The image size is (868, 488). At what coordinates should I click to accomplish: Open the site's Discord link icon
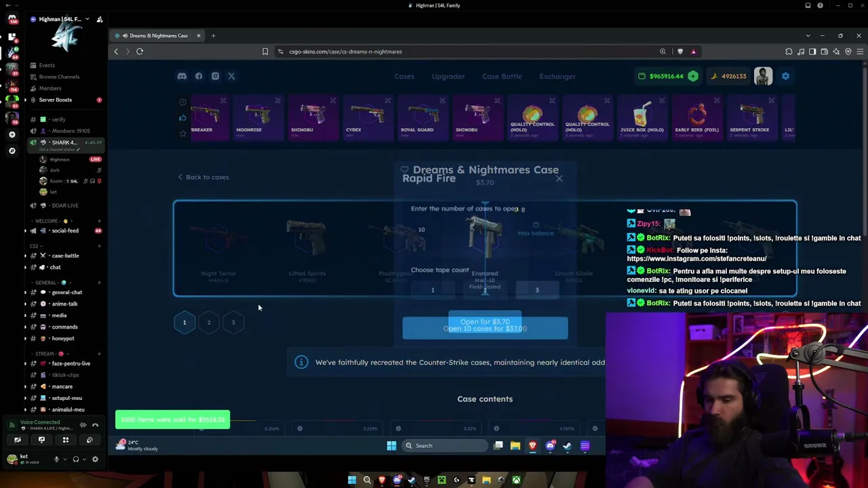point(182,77)
